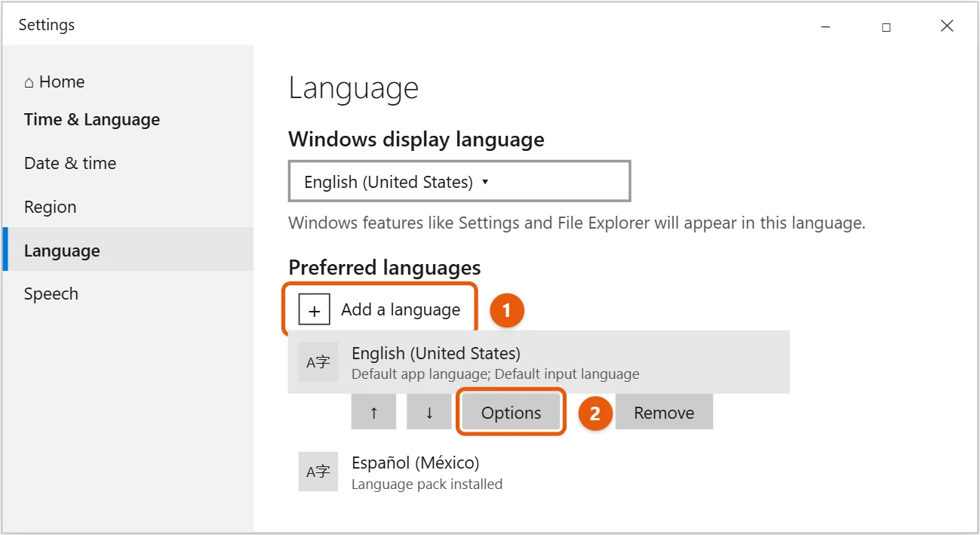Image resolution: width=980 pixels, height=535 pixels.
Task: Open Options for English (United States)
Action: (512, 413)
